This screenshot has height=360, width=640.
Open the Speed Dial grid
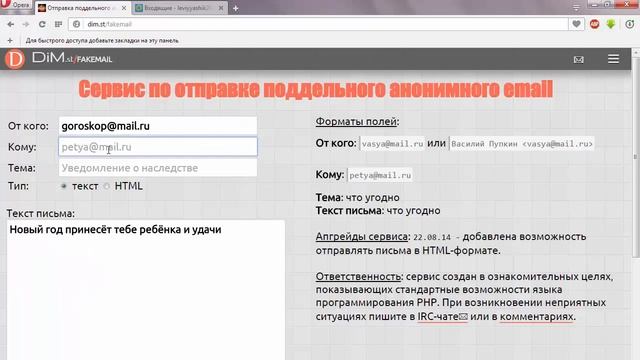58,24
